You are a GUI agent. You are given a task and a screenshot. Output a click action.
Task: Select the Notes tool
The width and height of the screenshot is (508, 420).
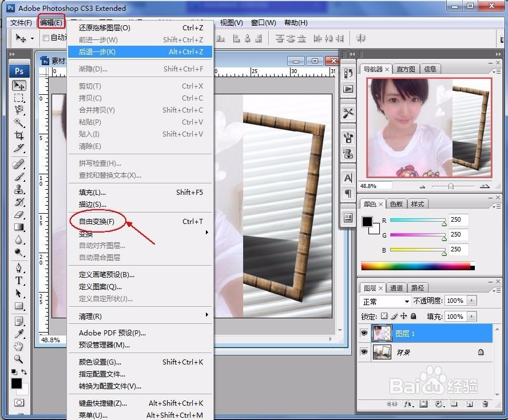[19, 321]
